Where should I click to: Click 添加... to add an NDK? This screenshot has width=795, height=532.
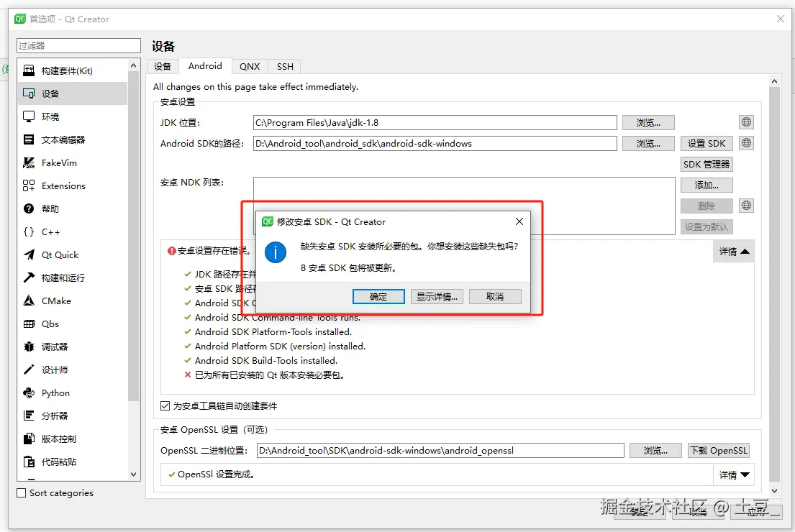pos(707,185)
